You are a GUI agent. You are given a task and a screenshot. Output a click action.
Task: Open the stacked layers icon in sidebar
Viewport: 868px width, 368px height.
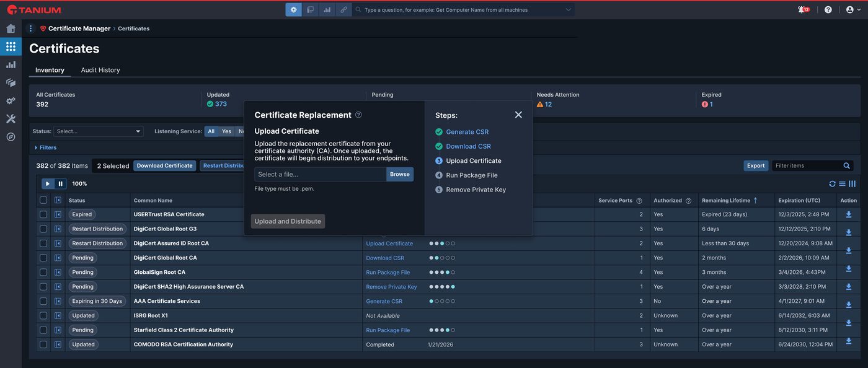(x=11, y=82)
